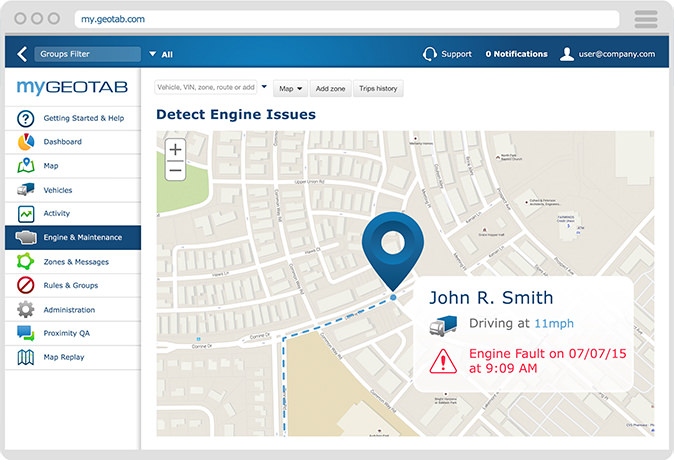Open Map Replay menu entry
The height and width of the screenshot is (460, 674).
pyautogui.click(x=73, y=357)
